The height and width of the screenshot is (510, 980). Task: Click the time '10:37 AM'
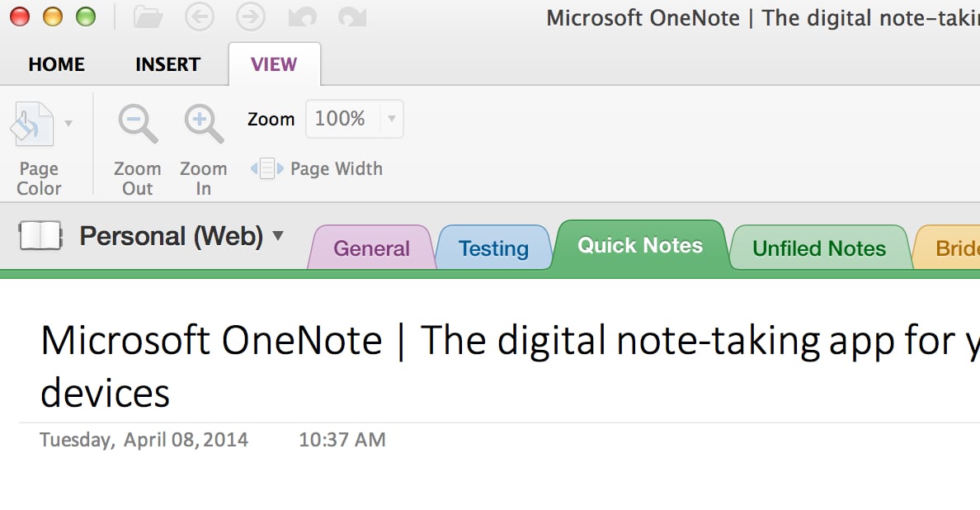click(x=342, y=439)
